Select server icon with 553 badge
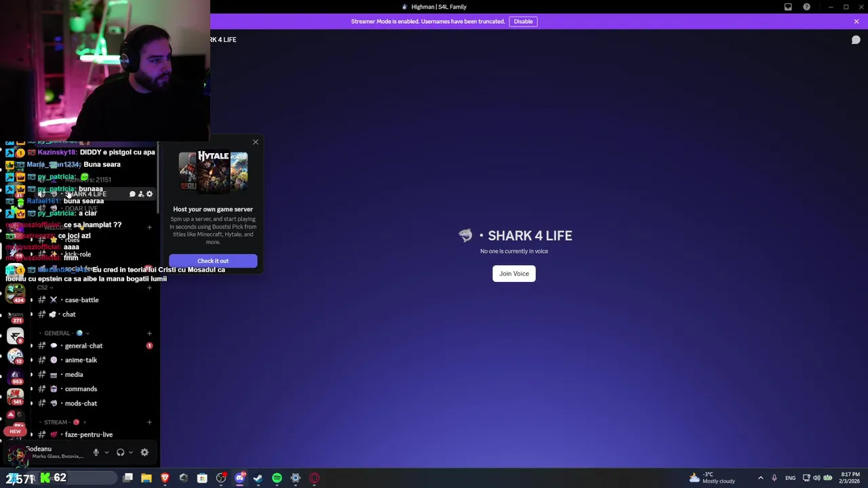This screenshot has width=868, height=488. (x=15, y=376)
